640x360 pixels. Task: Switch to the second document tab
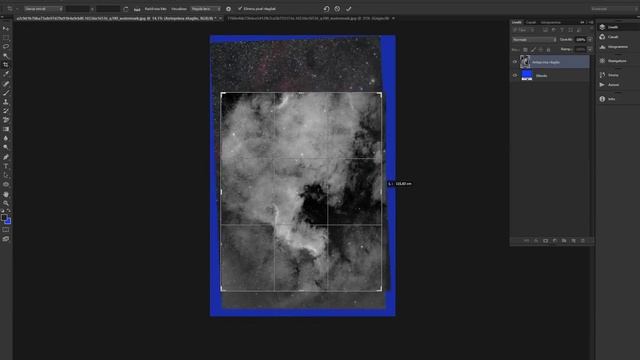click(308, 18)
